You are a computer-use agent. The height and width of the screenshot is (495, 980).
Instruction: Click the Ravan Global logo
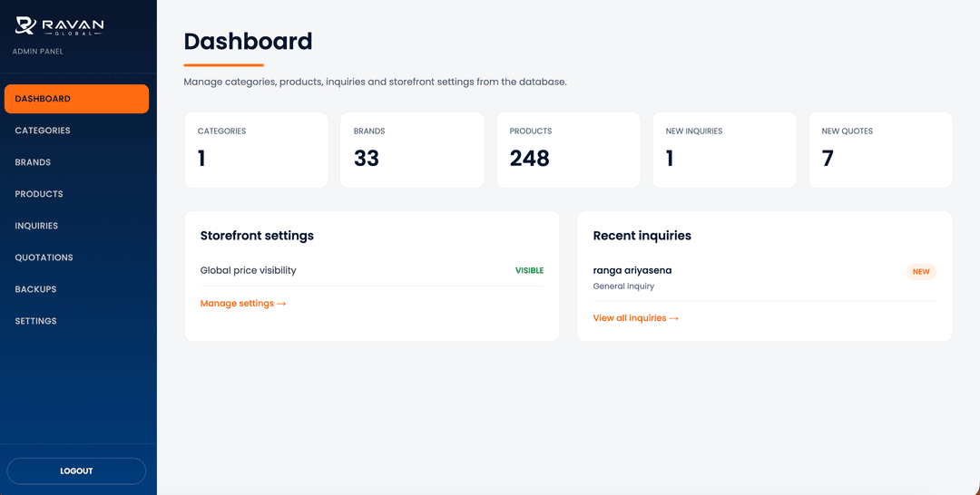59,25
